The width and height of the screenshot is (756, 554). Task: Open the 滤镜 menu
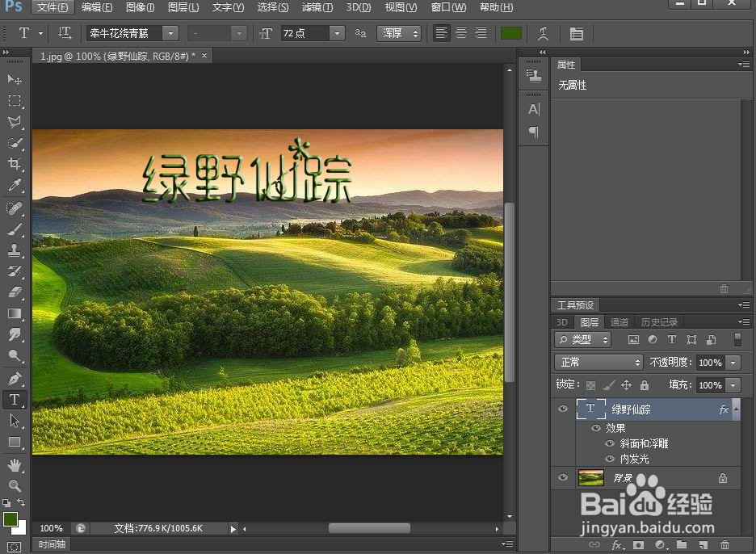point(315,7)
